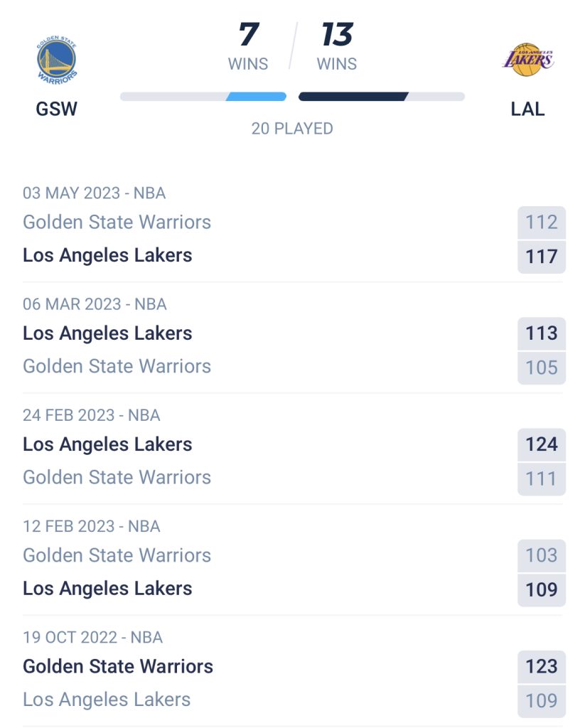Click the dark navy Lakers wins bar
The image size is (585, 728).
coord(353,97)
